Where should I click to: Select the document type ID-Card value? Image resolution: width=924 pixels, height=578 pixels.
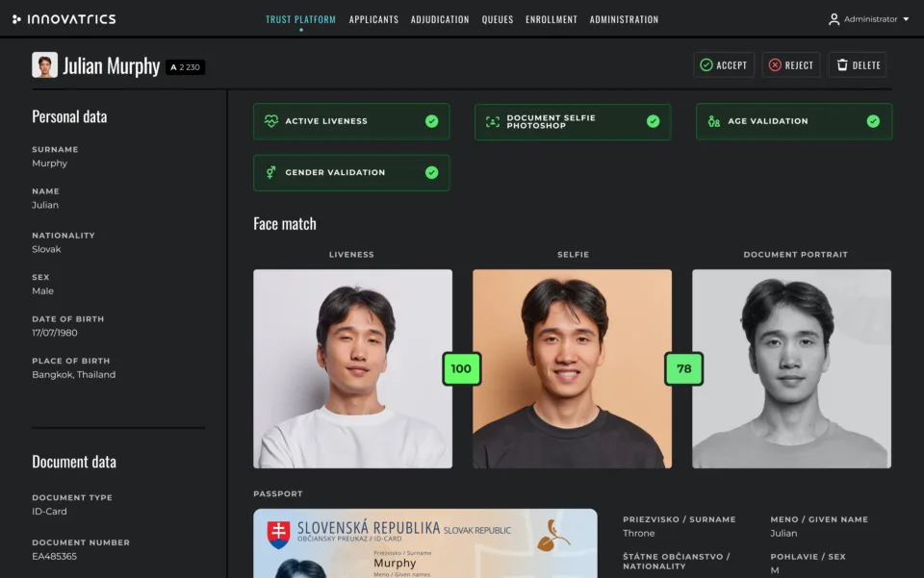(49, 512)
